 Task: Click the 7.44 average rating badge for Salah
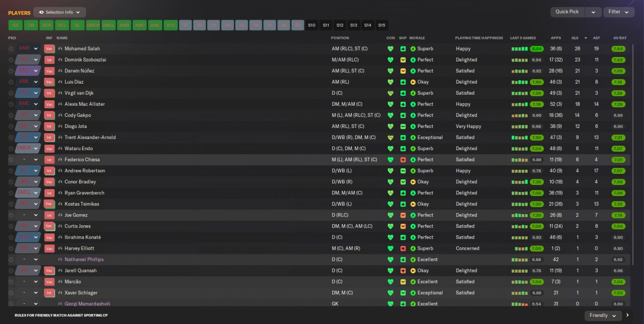click(x=618, y=49)
